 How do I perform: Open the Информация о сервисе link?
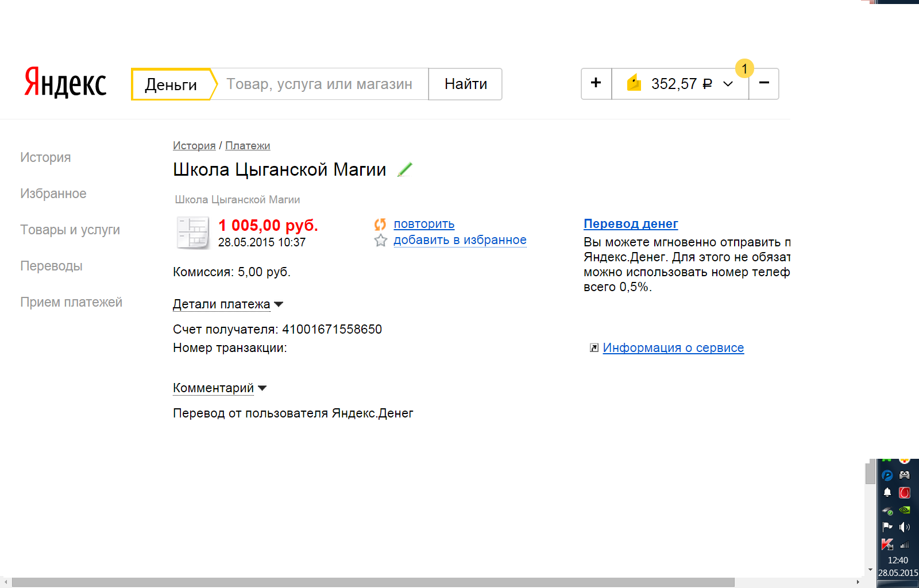tap(673, 348)
